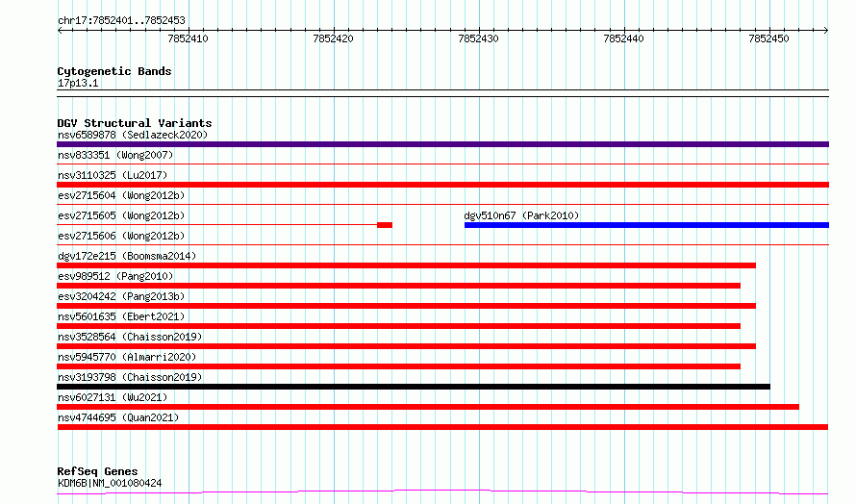Viewport: 856px width, 504px height.
Task: Select the red nsv4744695 variant bar
Action: [442, 427]
